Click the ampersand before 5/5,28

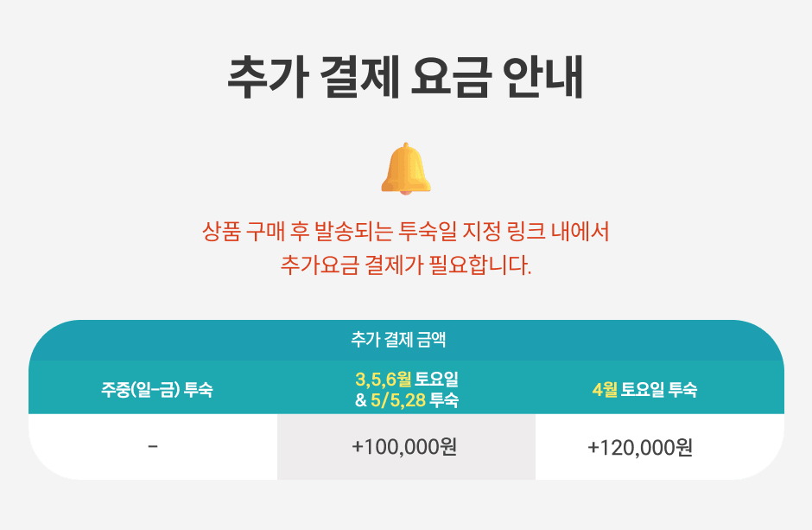point(361,400)
